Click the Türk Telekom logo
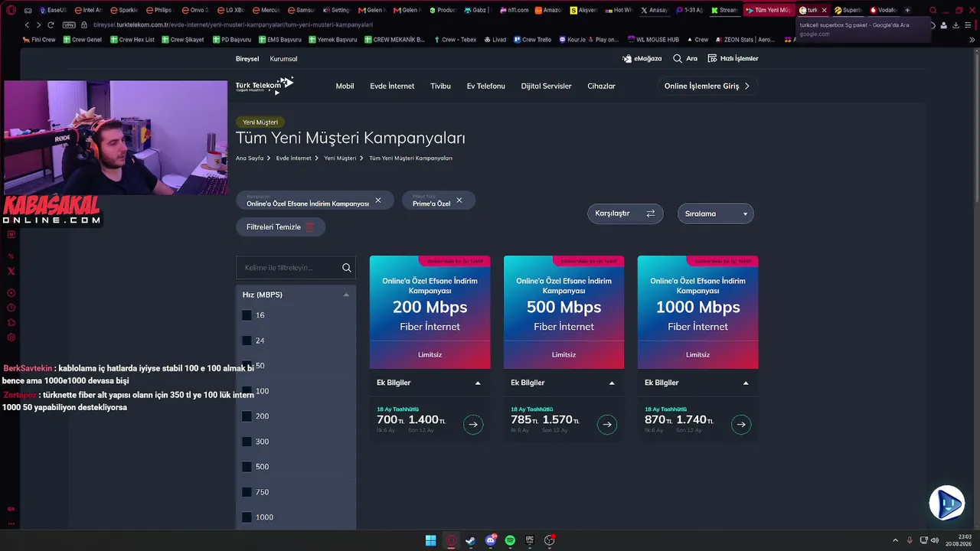 264,85
